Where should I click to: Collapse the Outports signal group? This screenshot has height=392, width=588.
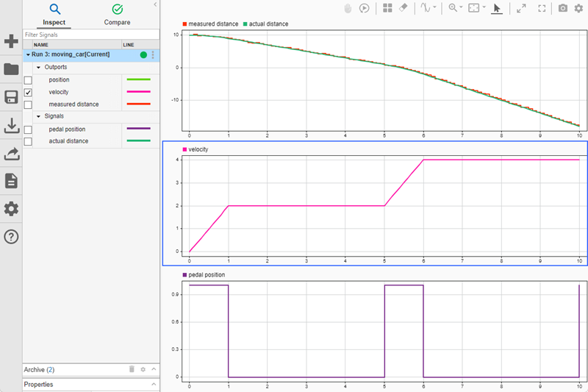click(x=38, y=67)
